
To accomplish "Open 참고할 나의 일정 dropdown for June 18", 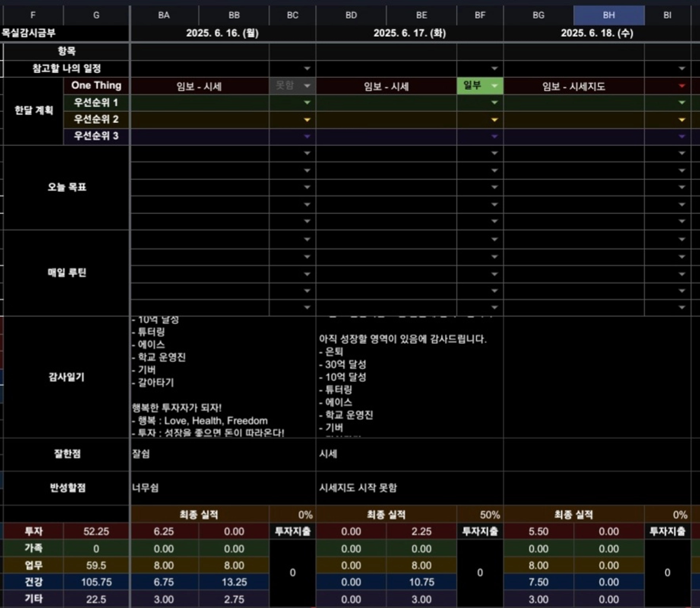I will (681, 69).
